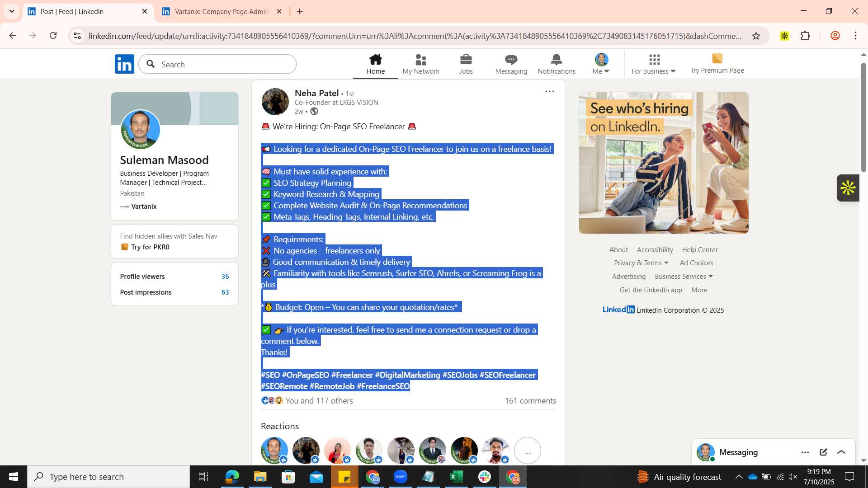Click the yellow asterisk extension in toolbar
868x488 pixels.
[784, 36]
